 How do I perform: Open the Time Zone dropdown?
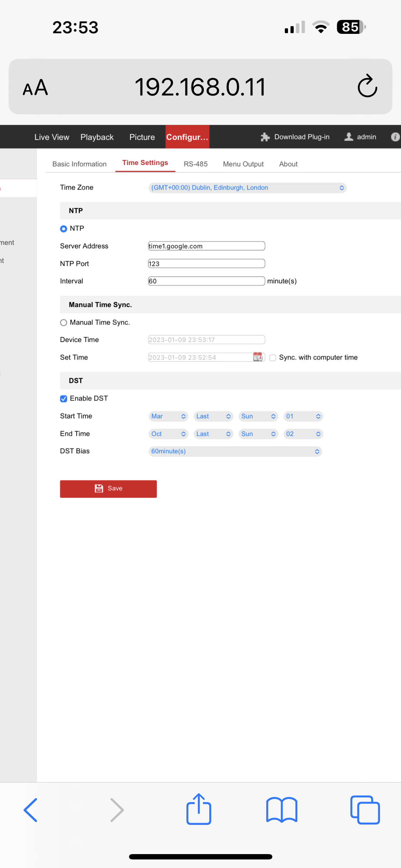(247, 188)
